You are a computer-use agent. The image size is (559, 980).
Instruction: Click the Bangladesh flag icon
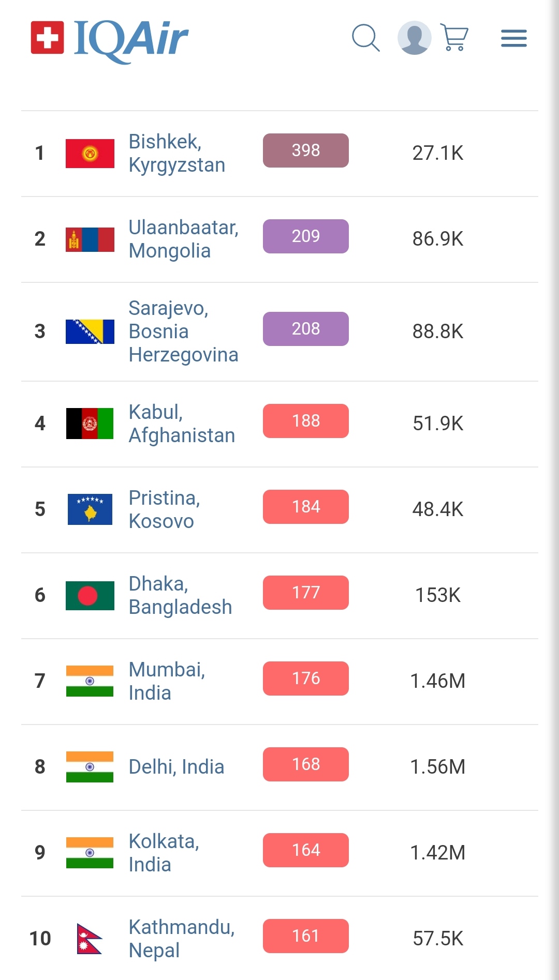(90, 595)
